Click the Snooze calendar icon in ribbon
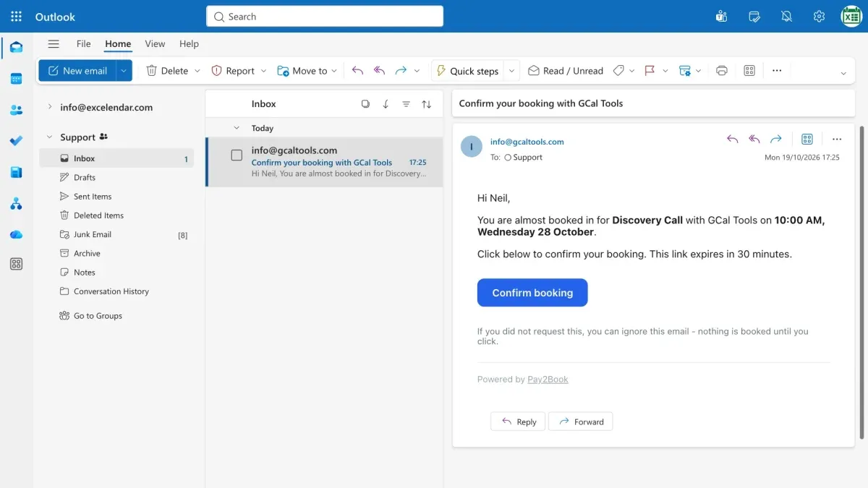This screenshot has height=488, width=868. 685,71
